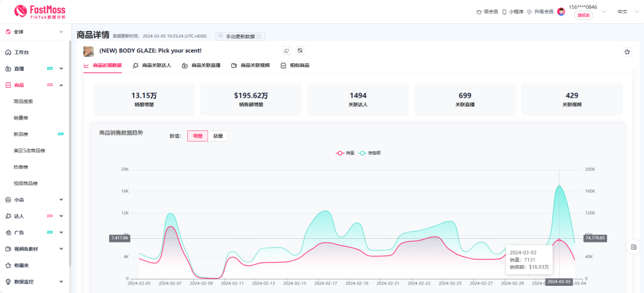Toggle the 销量 series in chart legend
The width and height of the screenshot is (644, 293).
[346, 153]
